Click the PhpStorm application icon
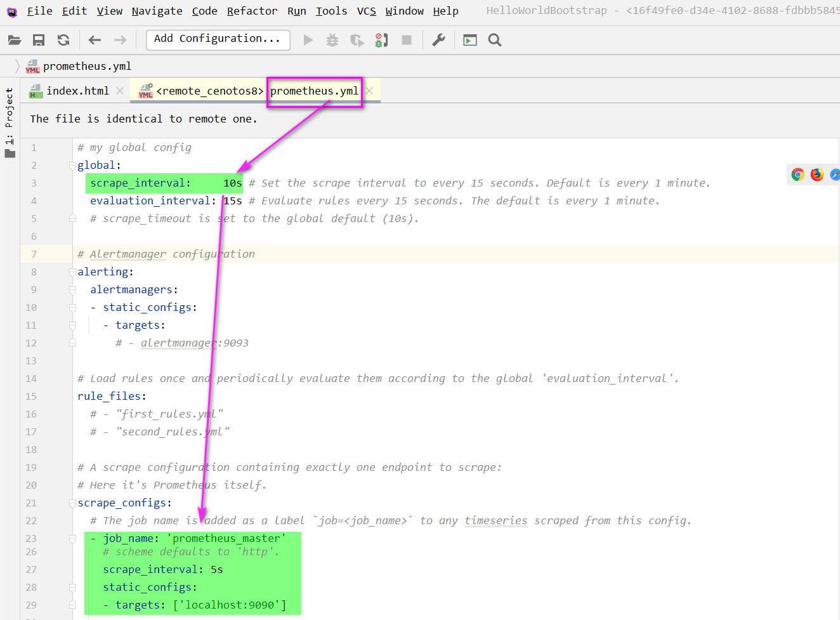 coord(11,11)
